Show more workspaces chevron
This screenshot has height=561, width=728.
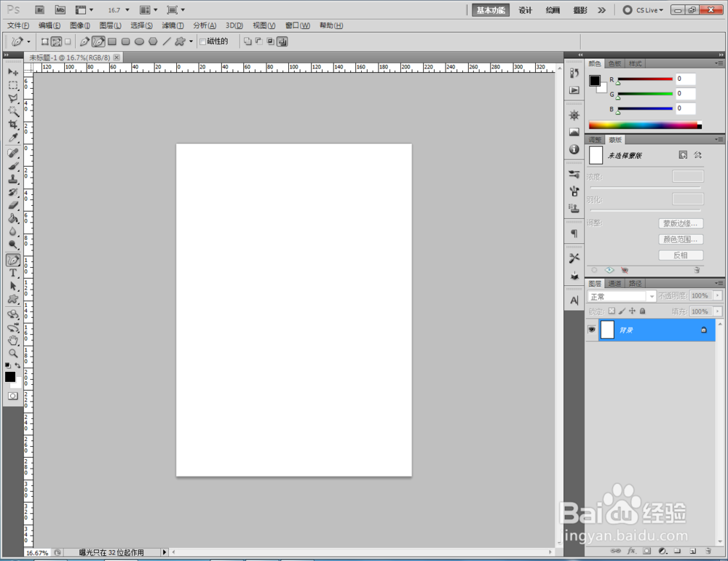[x=602, y=9]
